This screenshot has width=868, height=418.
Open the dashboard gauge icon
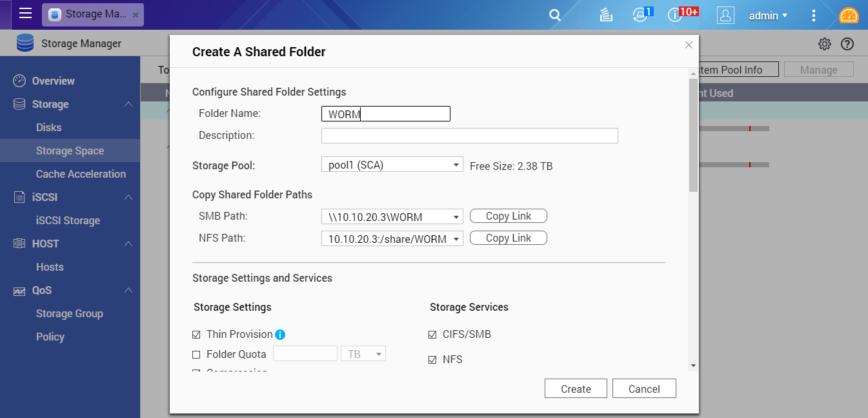(x=849, y=16)
